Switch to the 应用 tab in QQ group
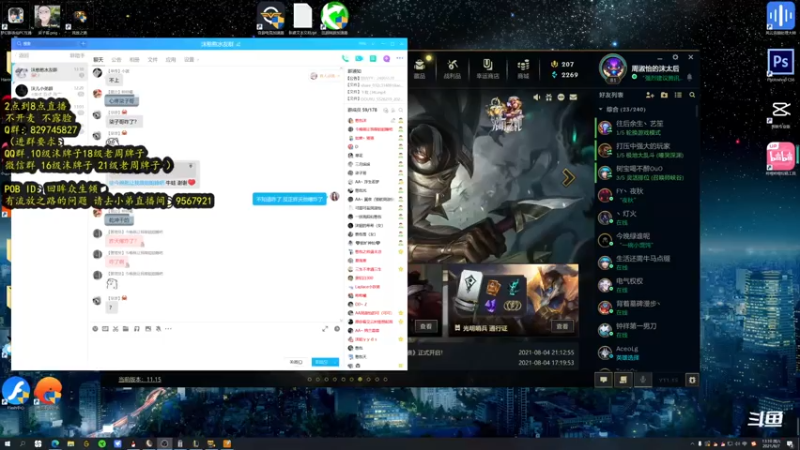Screen dimensions: 800x450 [170, 60]
